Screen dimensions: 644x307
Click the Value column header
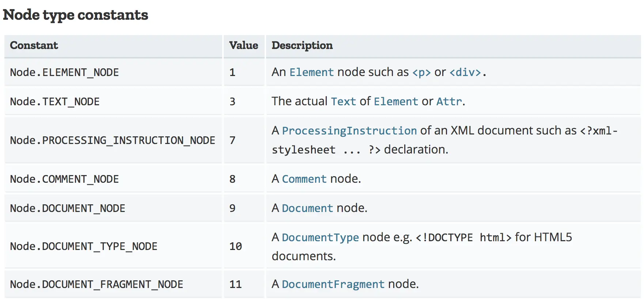click(243, 45)
